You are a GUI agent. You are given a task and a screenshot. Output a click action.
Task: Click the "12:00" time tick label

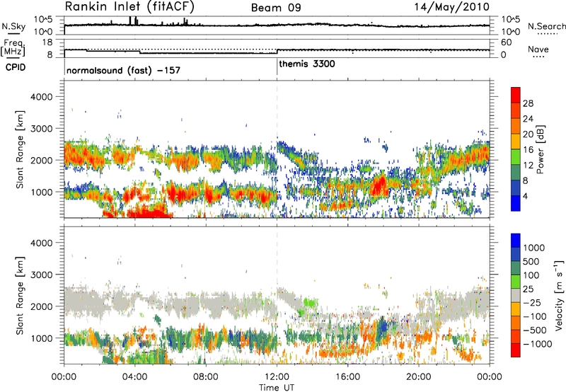pyautogui.click(x=277, y=377)
